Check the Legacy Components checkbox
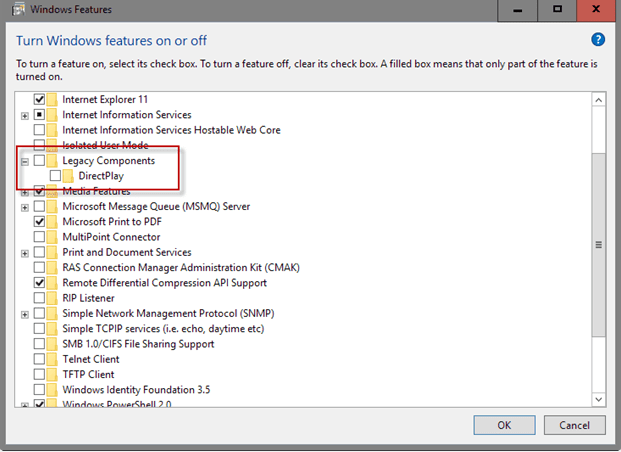This screenshot has width=621, height=452. click(x=39, y=161)
